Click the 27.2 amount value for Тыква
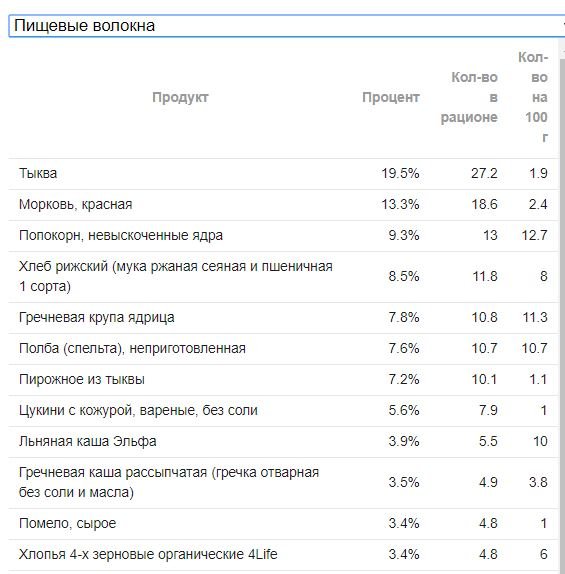Image resolution: width=565 pixels, height=574 pixels. (x=484, y=174)
